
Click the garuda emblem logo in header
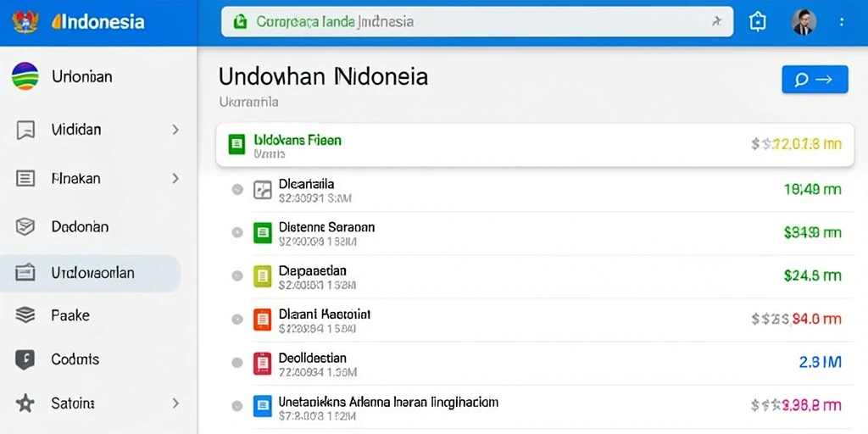click(x=25, y=21)
